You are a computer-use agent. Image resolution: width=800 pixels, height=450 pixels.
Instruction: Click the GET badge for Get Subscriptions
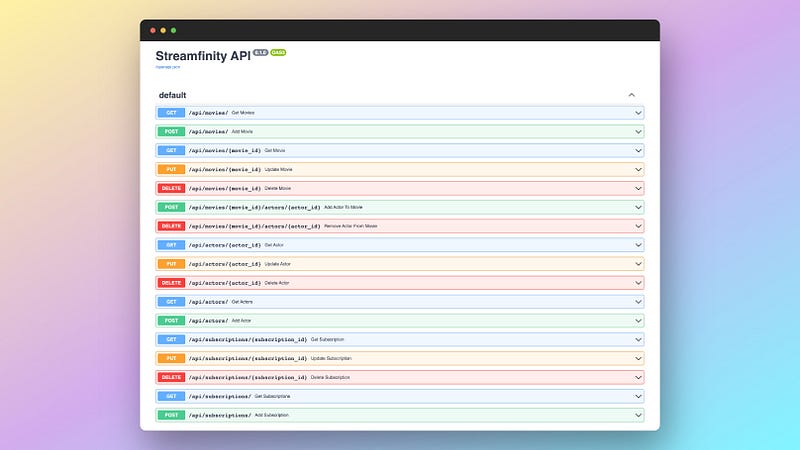point(171,396)
